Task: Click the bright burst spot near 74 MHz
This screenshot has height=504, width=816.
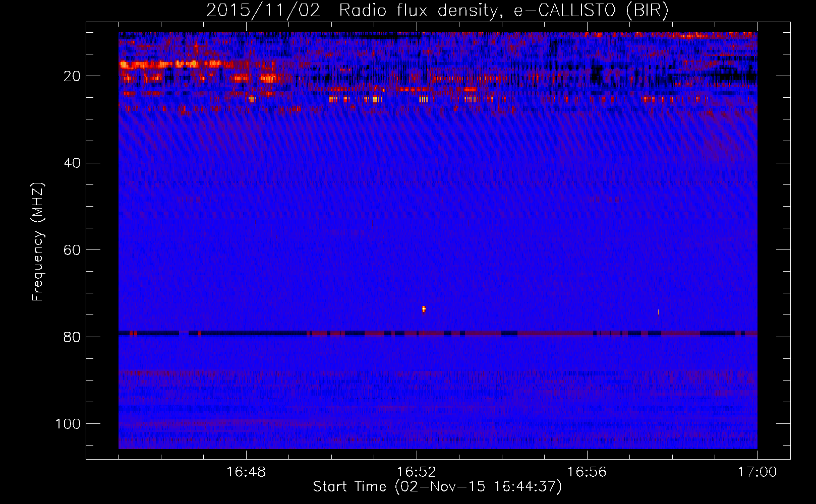Action: (x=424, y=309)
